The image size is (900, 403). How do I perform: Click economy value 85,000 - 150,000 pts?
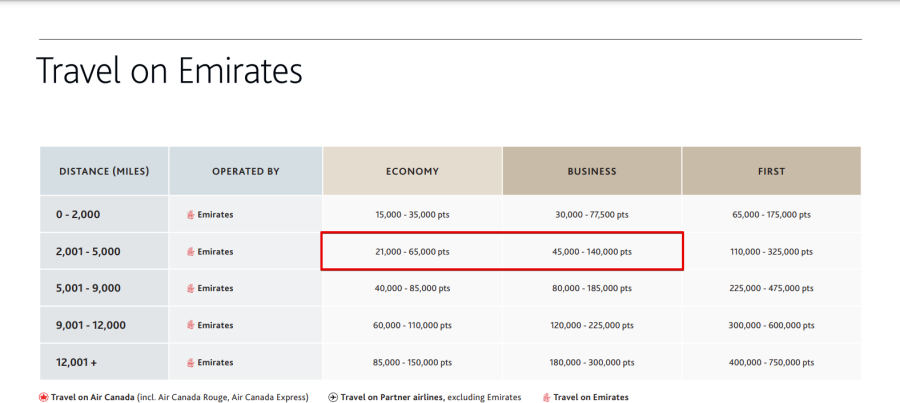[412, 362]
